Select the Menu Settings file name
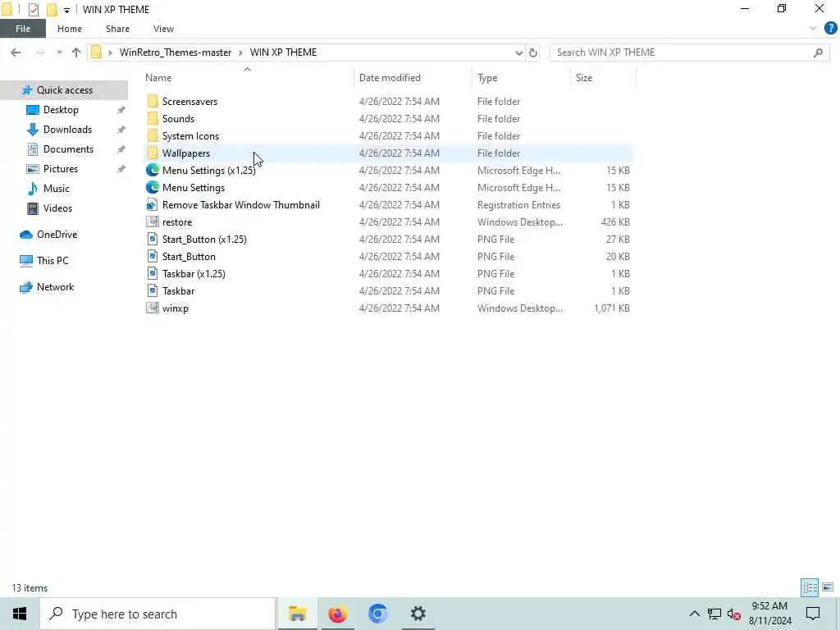Screen dimensions: 840x630 tap(194, 188)
